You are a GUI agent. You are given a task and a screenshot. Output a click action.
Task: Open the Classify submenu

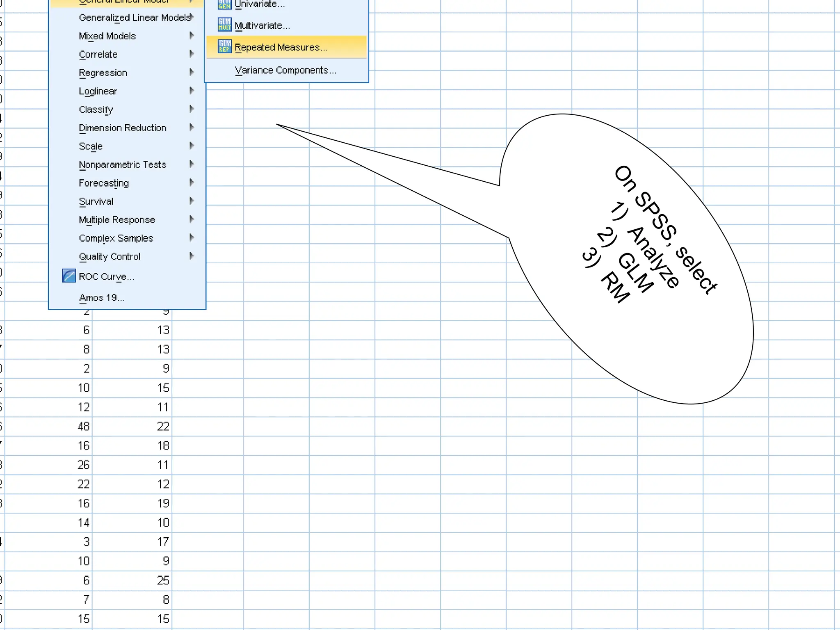click(96, 110)
